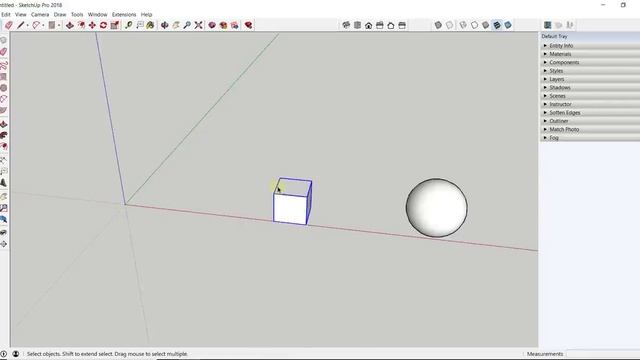
Task: Click the Zoom magnifier tool
Action: pyautogui.click(x=187, y=25)
